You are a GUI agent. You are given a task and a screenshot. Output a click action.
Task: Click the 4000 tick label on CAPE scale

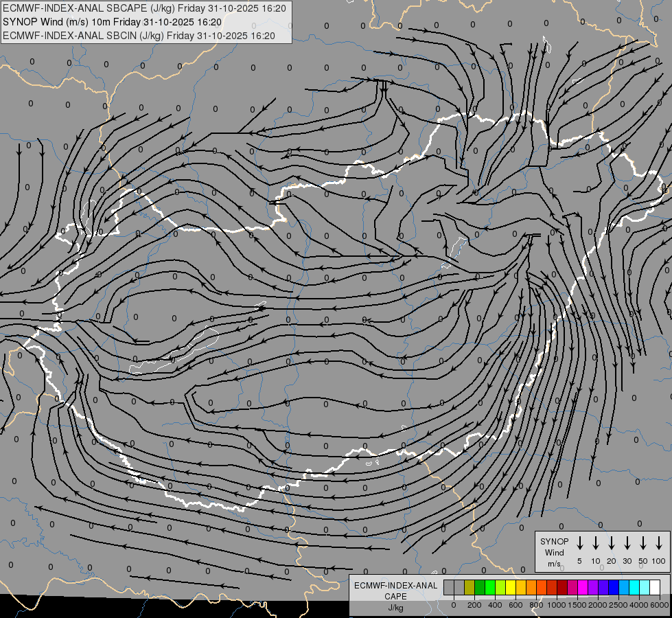(x=639, y=605)
